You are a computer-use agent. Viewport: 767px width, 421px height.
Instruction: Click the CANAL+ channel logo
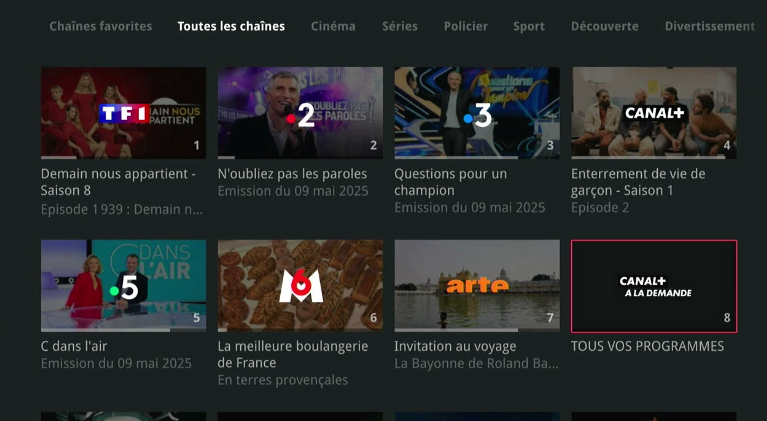[654, 113]
